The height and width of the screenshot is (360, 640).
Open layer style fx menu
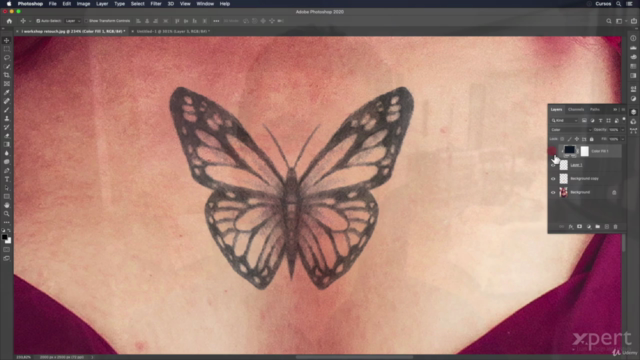[x=571, y=227]
